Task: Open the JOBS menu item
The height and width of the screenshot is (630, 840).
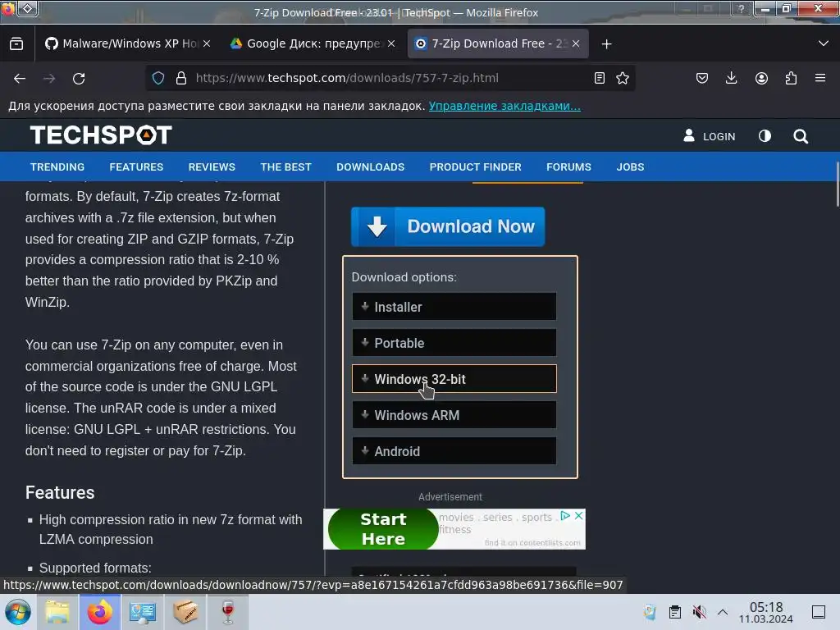Action: coord(630,167)
